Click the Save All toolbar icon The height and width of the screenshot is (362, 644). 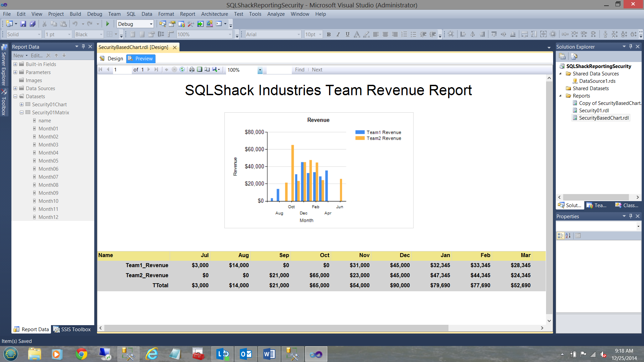point(33,24)
